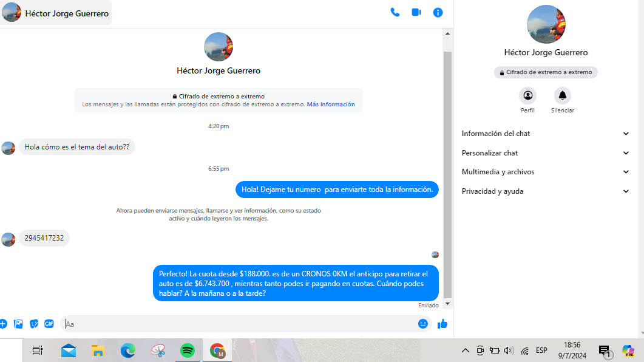Click the chat scrollbar down arrow

coord(448,303)
